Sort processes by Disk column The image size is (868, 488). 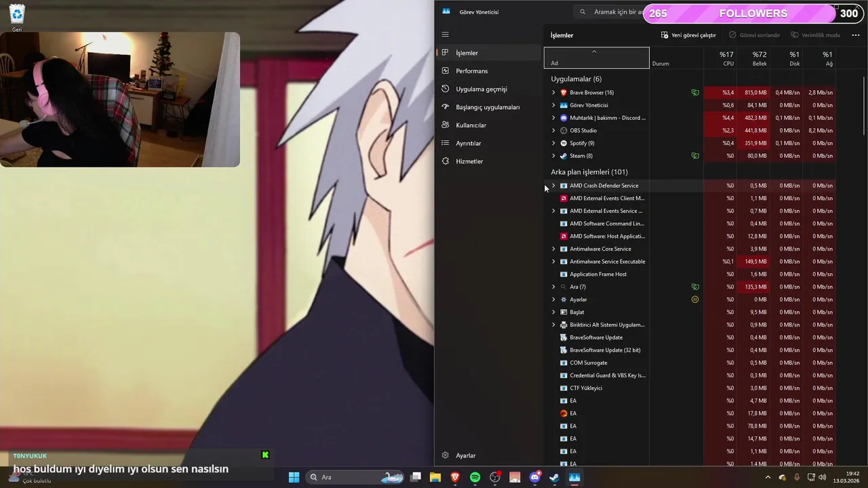pyautogui.click(x=786, y=58)
